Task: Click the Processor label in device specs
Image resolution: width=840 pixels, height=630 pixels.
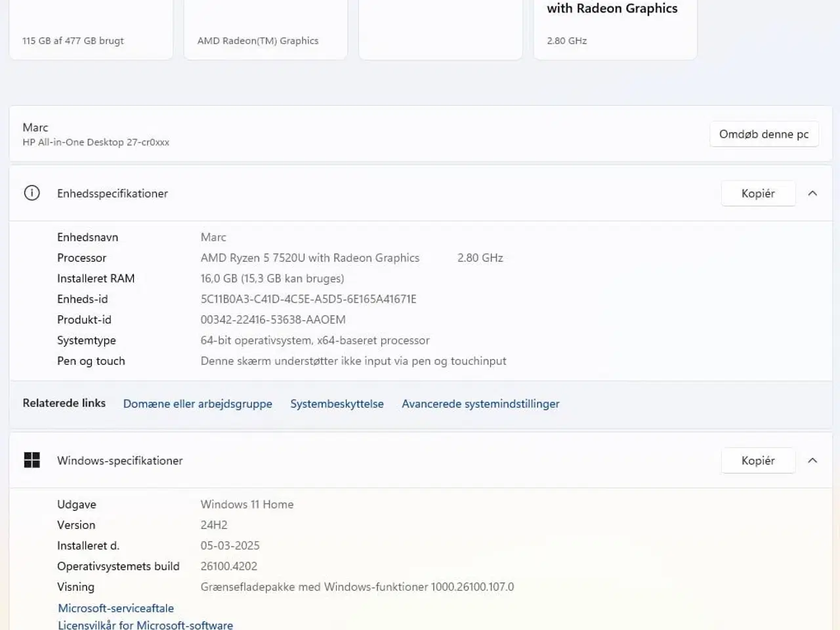Action: point(81,258)
